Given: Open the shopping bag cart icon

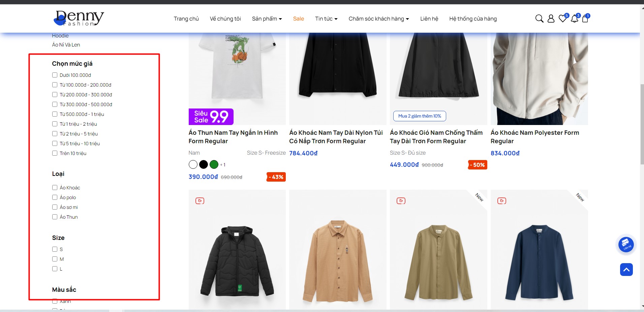Looking at the screenshot, I should [585, 19].
